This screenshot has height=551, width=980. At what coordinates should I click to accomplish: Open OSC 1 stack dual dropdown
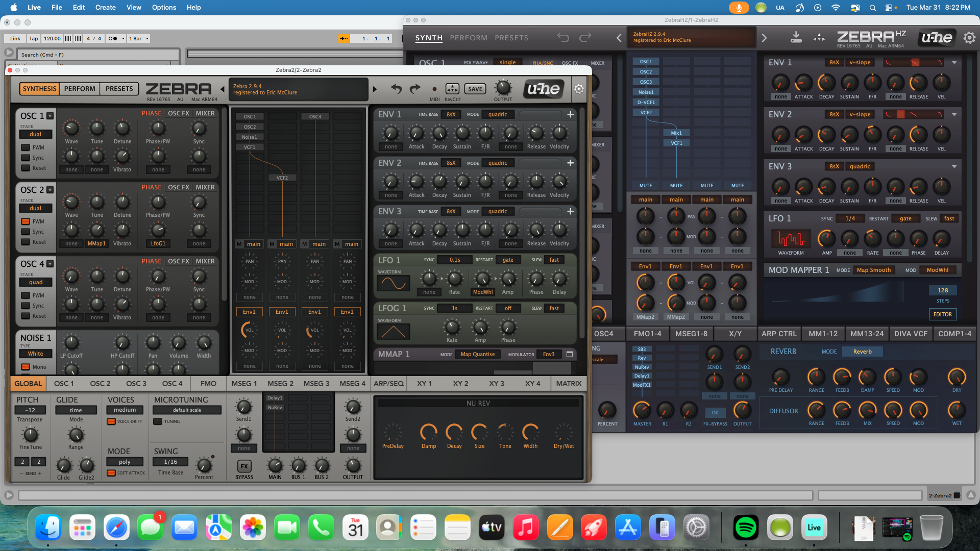[35, 134]
